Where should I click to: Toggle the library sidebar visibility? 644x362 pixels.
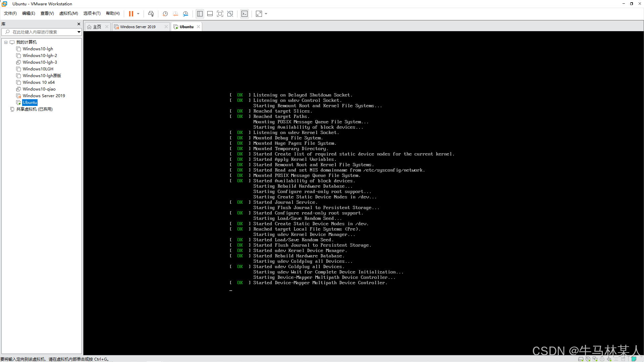(x=200, y=14)
